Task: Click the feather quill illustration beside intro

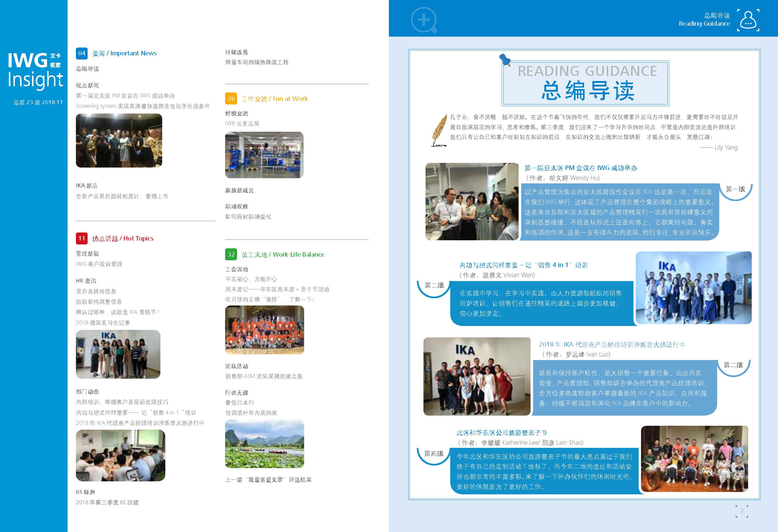Action: (439, 130)
